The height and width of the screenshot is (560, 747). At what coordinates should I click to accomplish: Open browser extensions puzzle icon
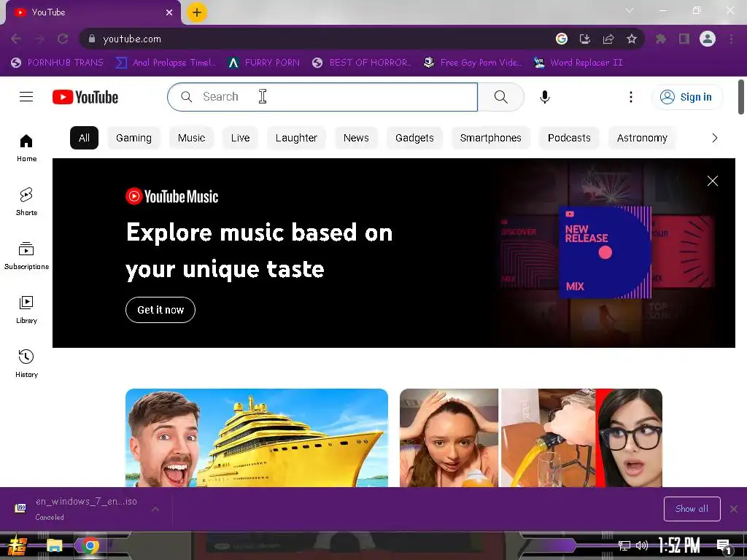[660, 39]
